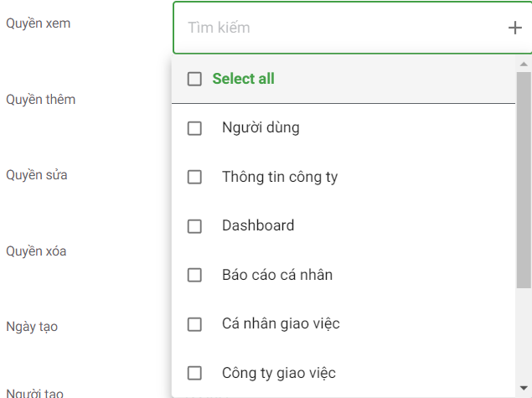Click the Dashboard option label text
The width and height of the screenshot is (532, 398).
[x=258, y=225]
